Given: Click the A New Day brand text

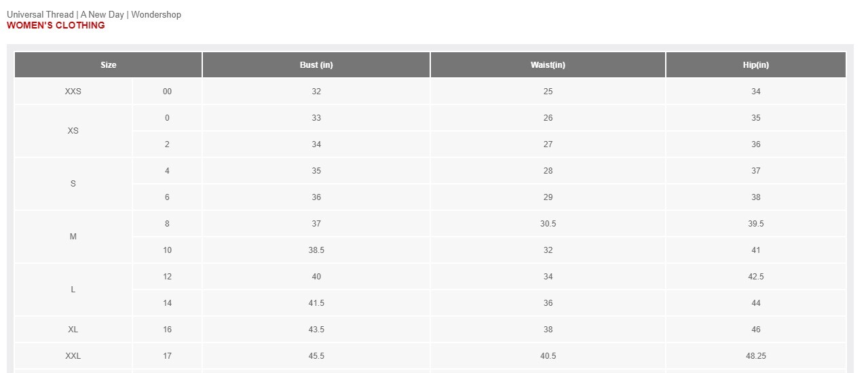Looking at the screenshot, I should click(x=102, y=14).
